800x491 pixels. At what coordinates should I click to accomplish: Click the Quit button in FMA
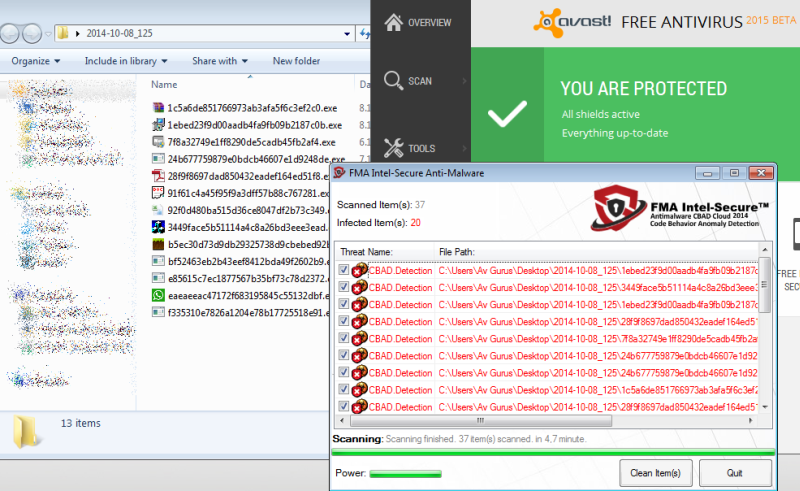coord(735,473)
